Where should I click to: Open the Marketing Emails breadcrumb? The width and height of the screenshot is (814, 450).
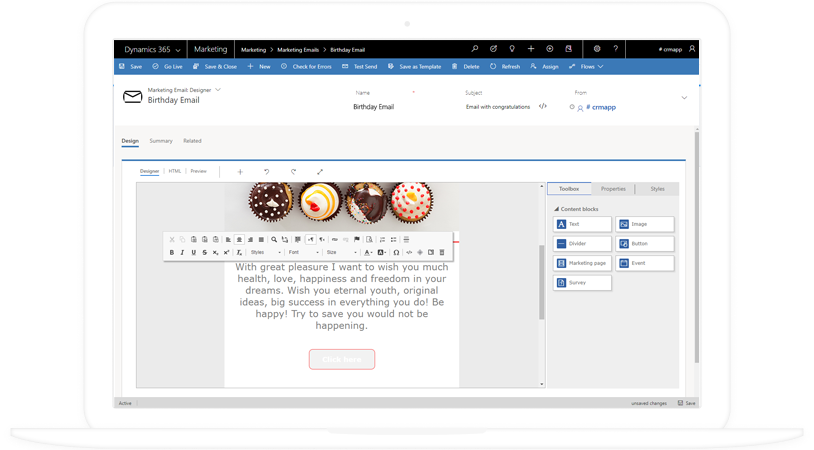(x=298, y=50)
